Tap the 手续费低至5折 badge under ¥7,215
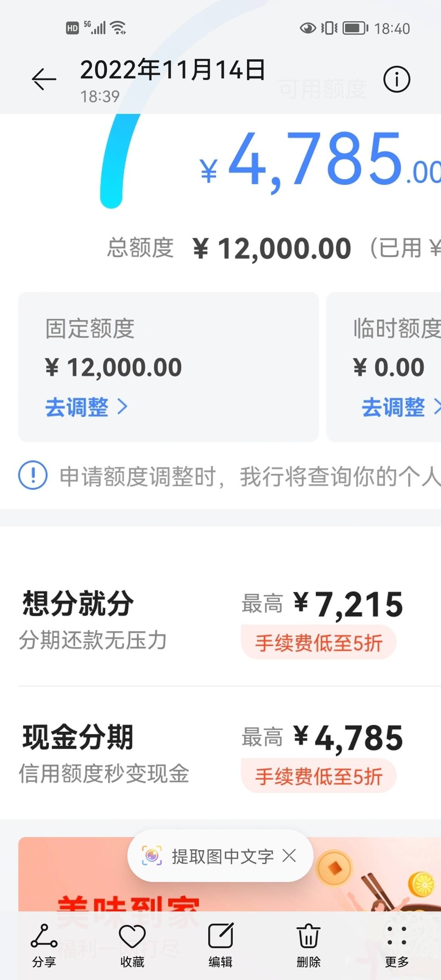The image size is (441, 980). tap(318, 642)
